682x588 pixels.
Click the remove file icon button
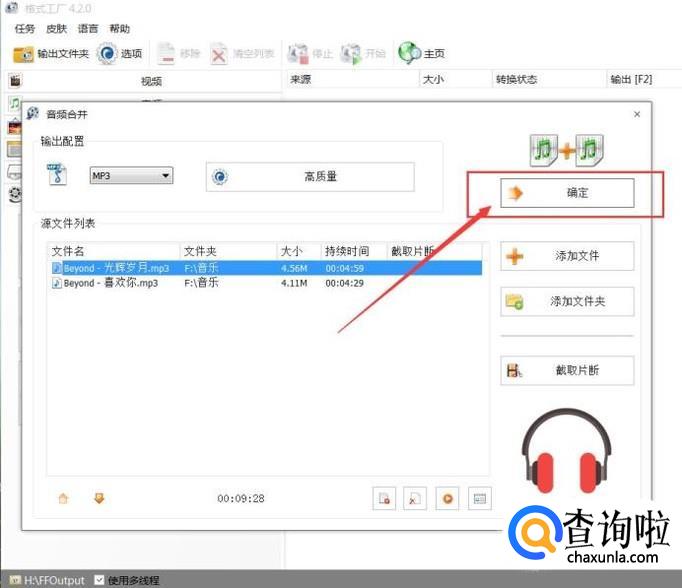point(384,498)
